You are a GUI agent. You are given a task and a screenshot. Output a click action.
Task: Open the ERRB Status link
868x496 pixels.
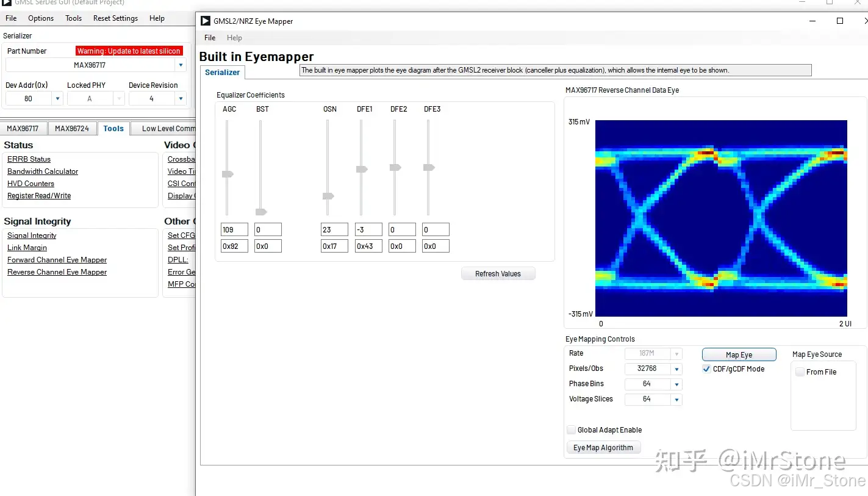point(29,159)
